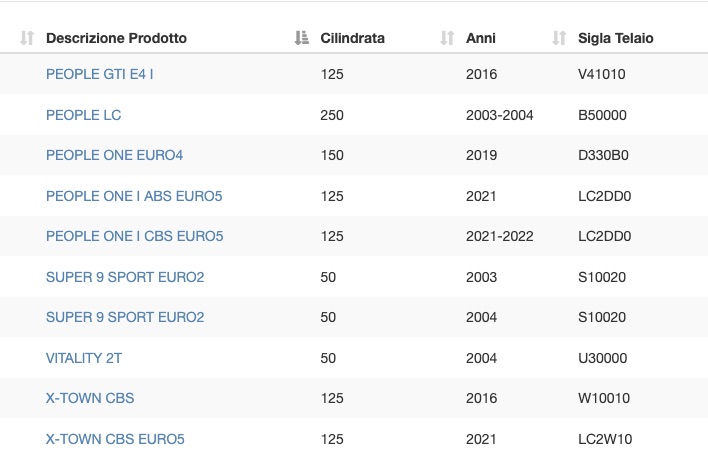Click the Anni column header

(x=481, y=38)
